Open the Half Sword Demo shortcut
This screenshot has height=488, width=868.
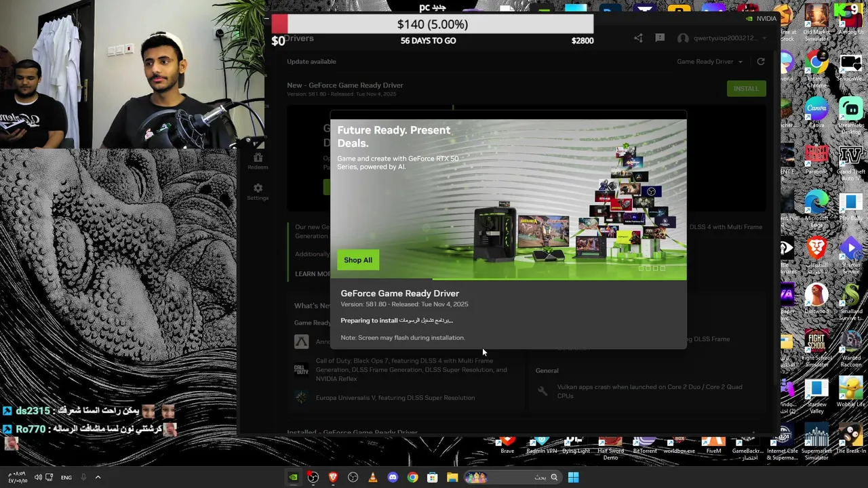click(x=610, y=449)
